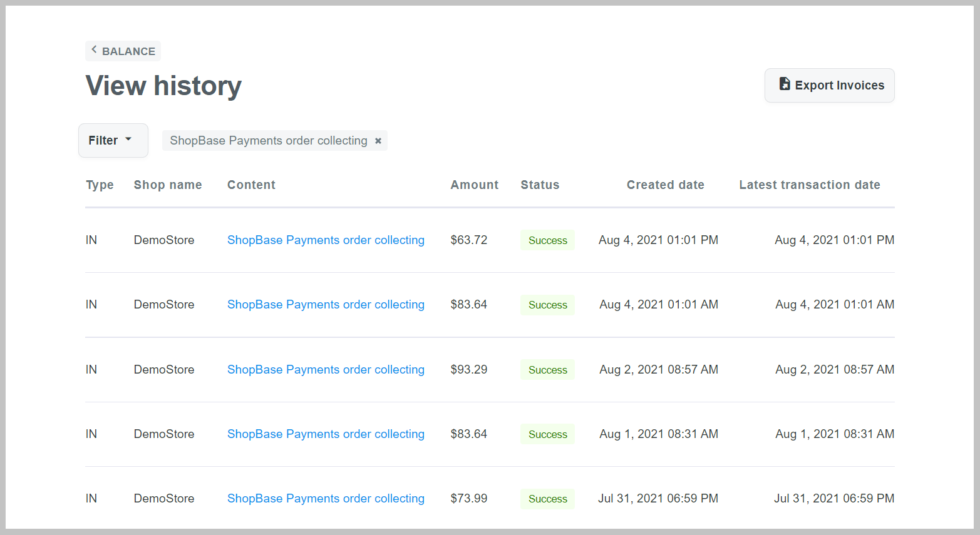Click created date Aug 2, 2021 08:57 AM

[x=659, y=369]
